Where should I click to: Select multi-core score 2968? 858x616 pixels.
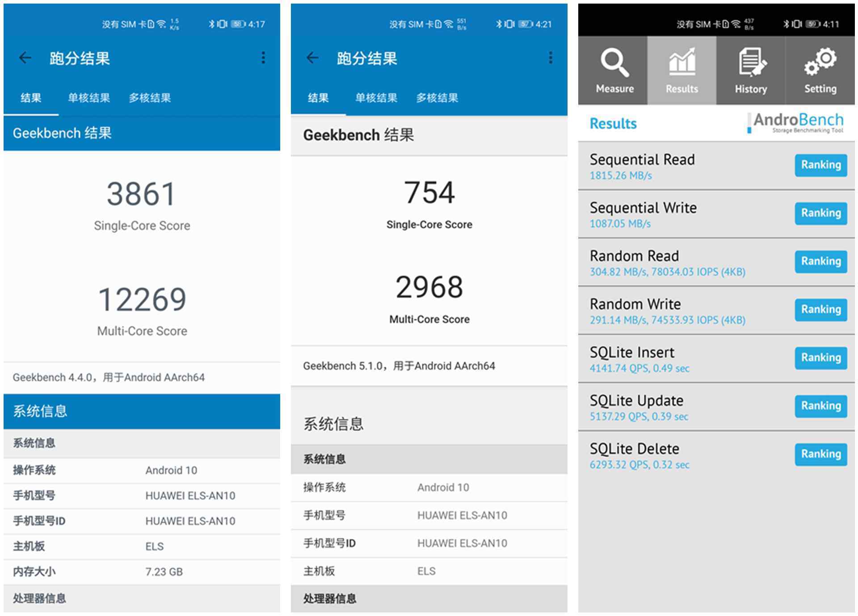[429, 287]
